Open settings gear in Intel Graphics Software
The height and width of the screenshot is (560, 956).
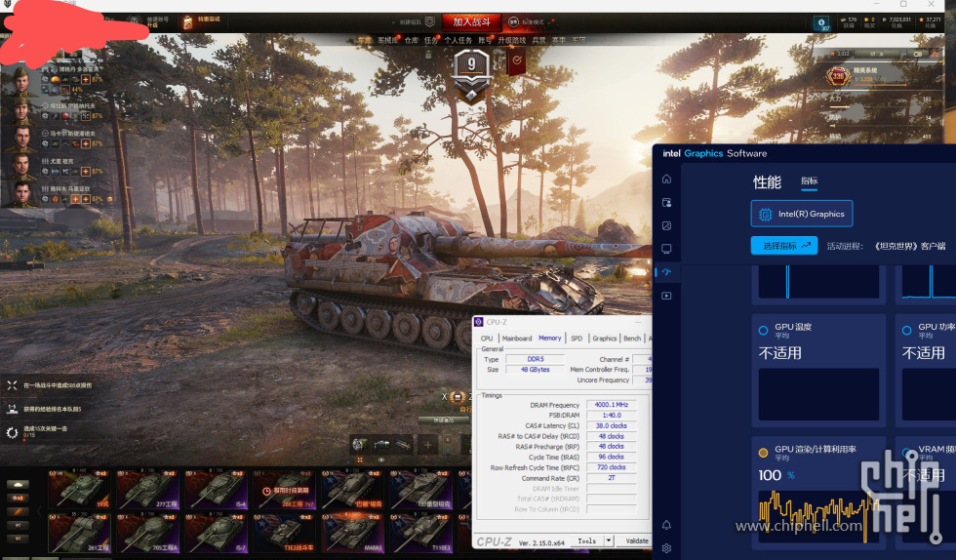(x=666, y=547)
